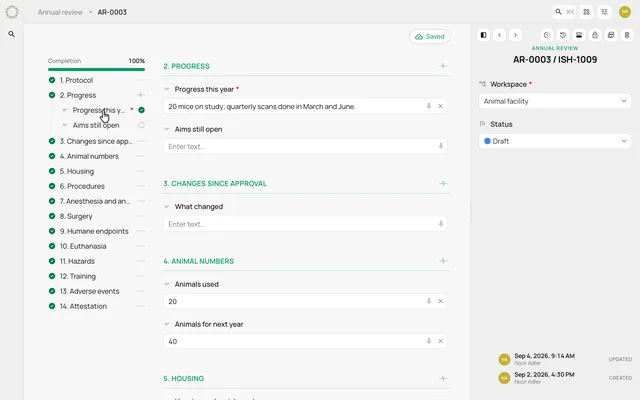
Task: Click the green check beside 11. Hazards
Action: 52,261
